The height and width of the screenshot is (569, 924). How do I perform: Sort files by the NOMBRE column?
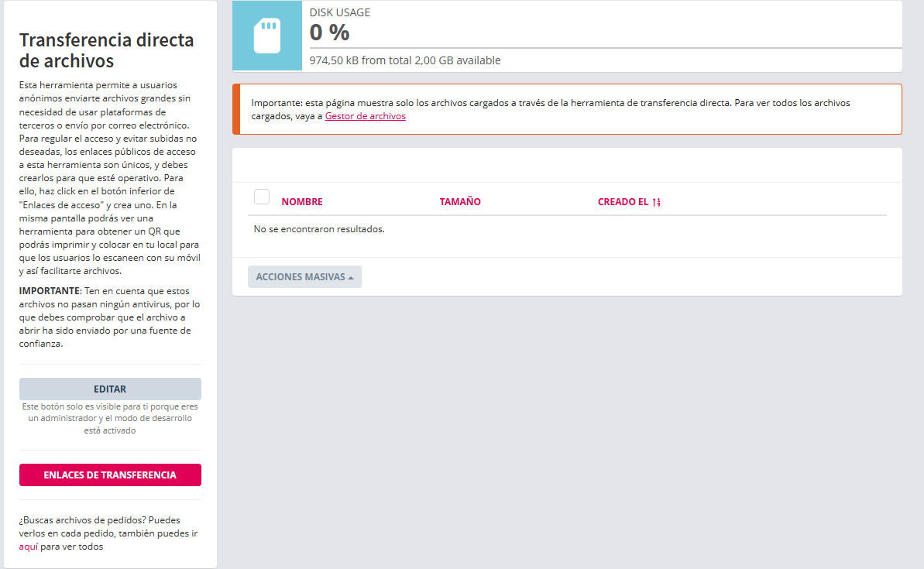click(302, 202)
